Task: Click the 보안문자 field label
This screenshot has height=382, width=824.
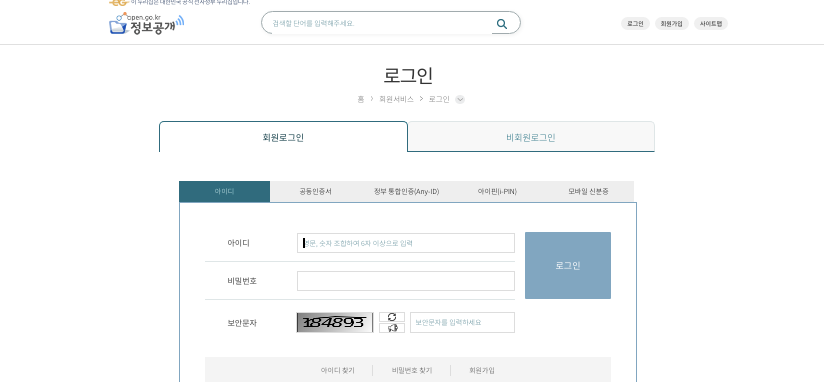Action: (242, 323)
